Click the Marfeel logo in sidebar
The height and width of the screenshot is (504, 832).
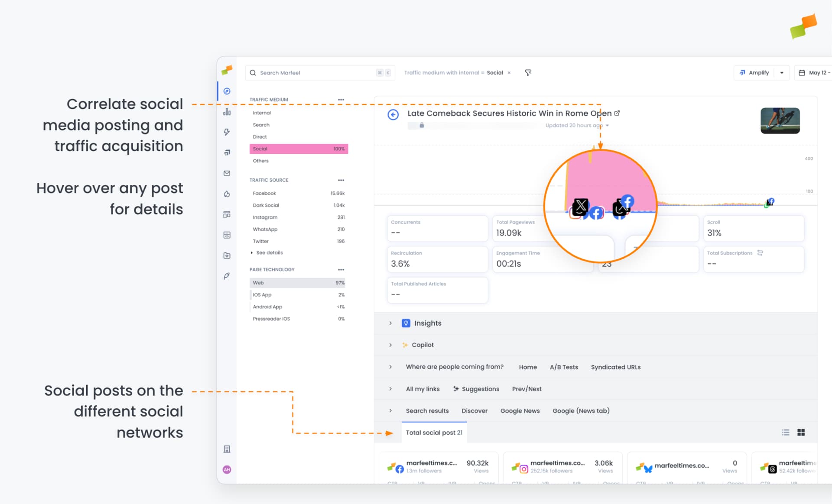227,70
